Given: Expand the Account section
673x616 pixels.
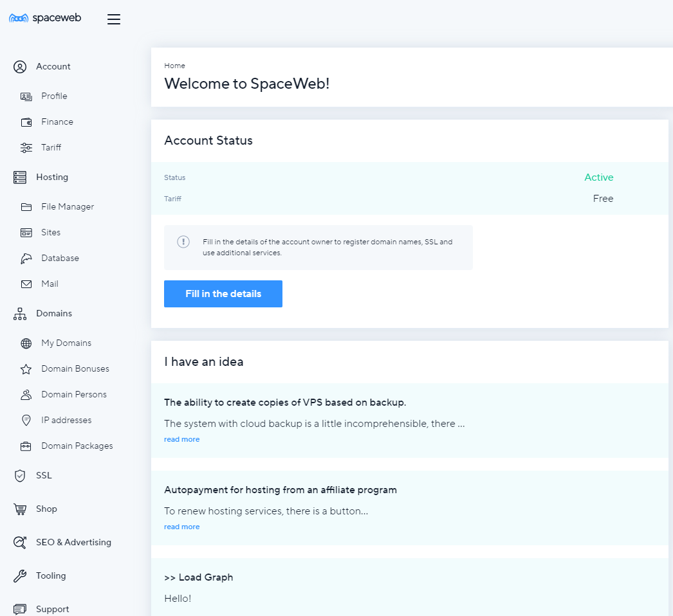Looking at the screenshot, I should 53,67.
